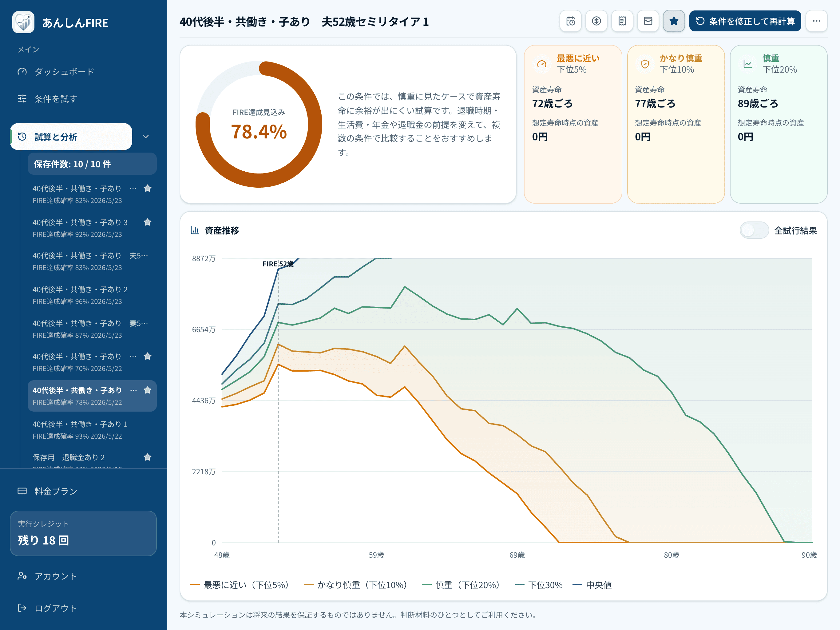
Task: Click the calendar-clock icon in header toolbar
Action: point(570,21)
